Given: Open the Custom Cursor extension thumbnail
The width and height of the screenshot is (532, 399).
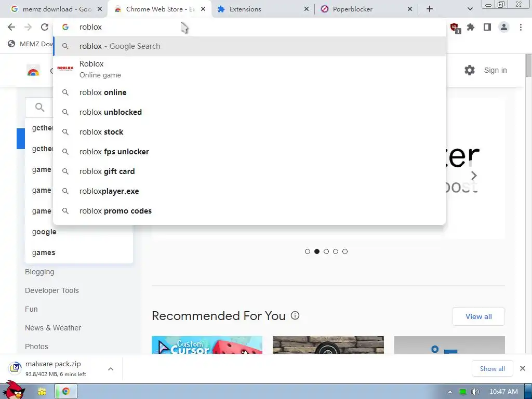Looking at the screenshot, I should 207,345.
